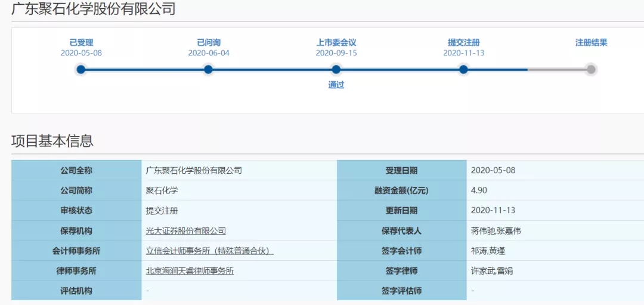Open the 北京海润天睿律师事务所 law firm link

pyautogui.click(x=190, y=271)
